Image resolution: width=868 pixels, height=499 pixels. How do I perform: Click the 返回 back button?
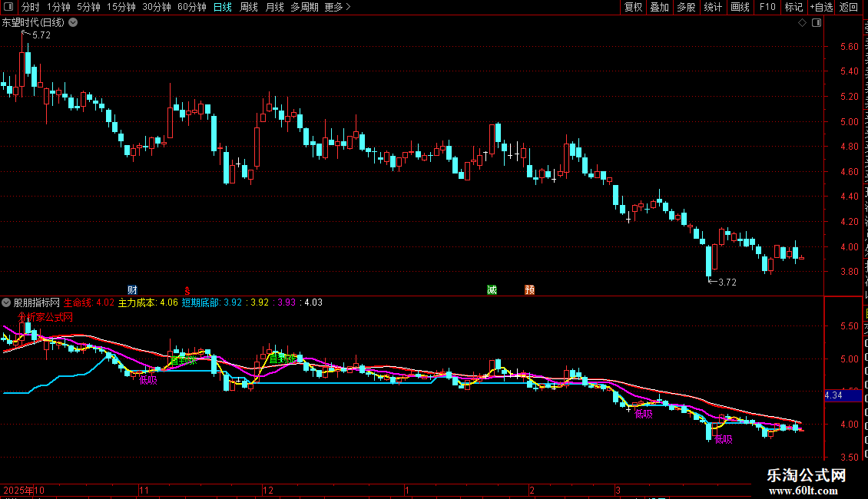pos(849,7)
